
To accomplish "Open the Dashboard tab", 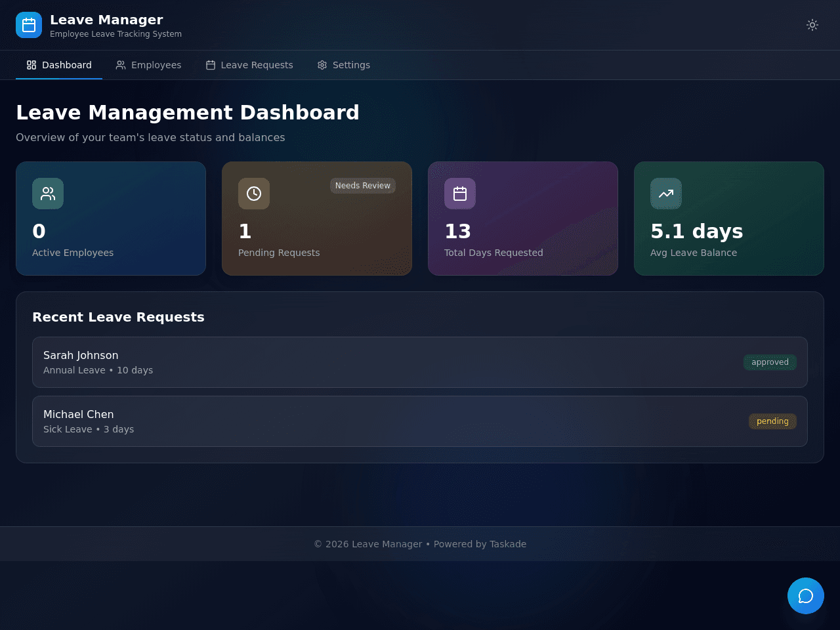I will point(59,65).
